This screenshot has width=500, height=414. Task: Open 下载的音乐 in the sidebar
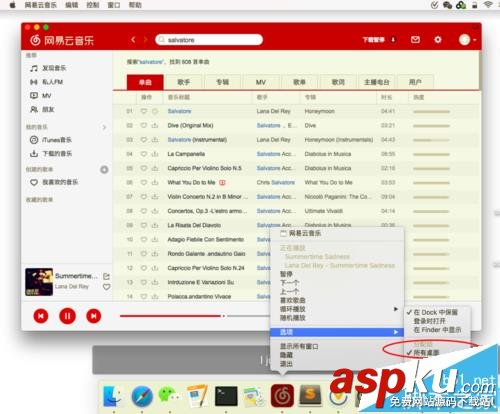pyautogui.click(x=51, y=154)
